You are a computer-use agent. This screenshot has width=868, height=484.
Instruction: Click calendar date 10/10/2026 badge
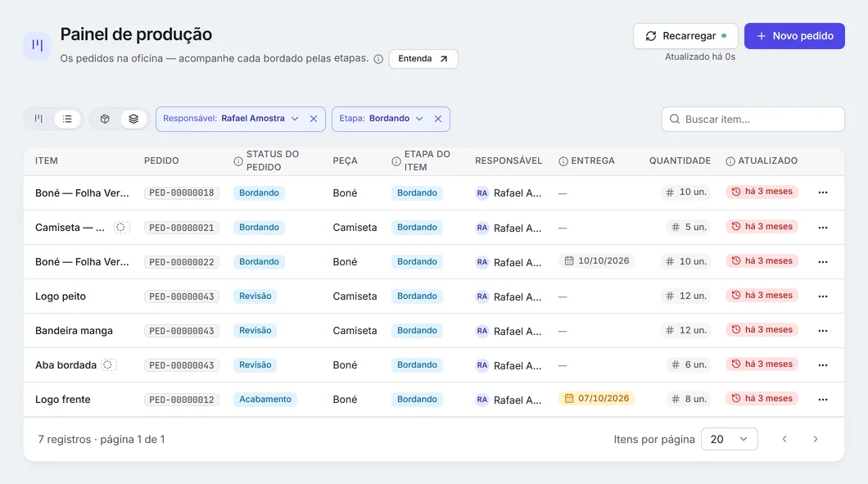click(x=597, y=260)
